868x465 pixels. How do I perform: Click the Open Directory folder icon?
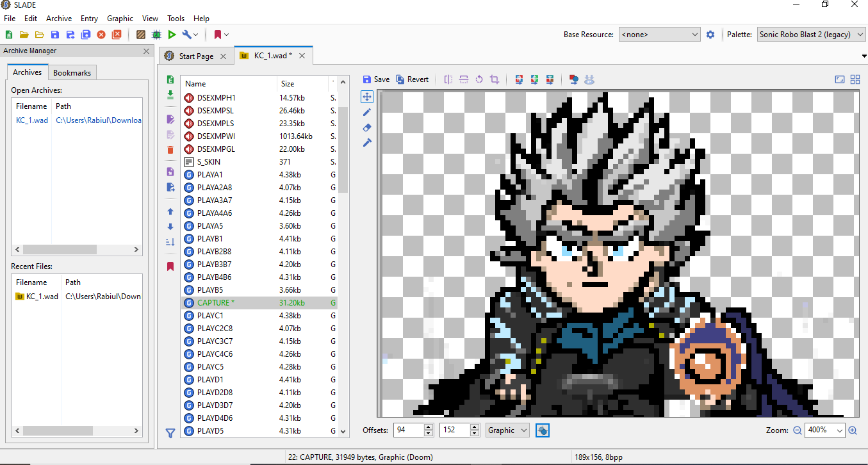pyautogui.click(x=39, y=35)
